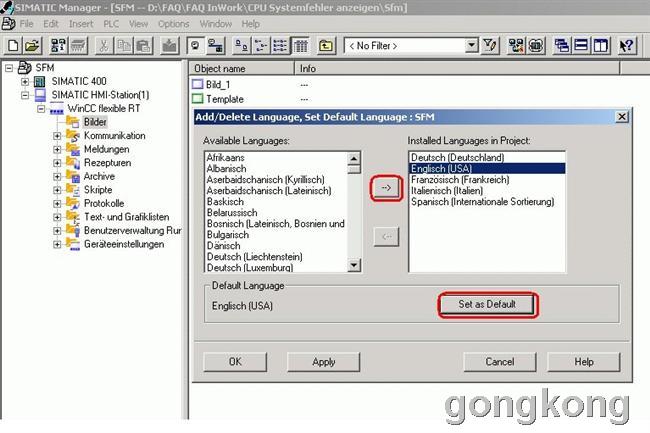This screenshot has width=650, height=433.
Task: Open the File menu
Action: 27,24
